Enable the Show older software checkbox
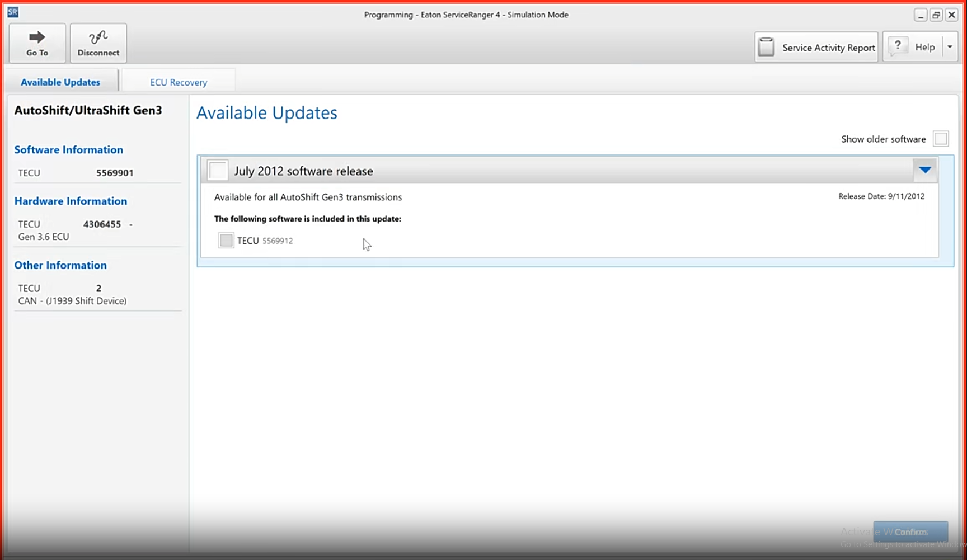 (x=941, y=139)
